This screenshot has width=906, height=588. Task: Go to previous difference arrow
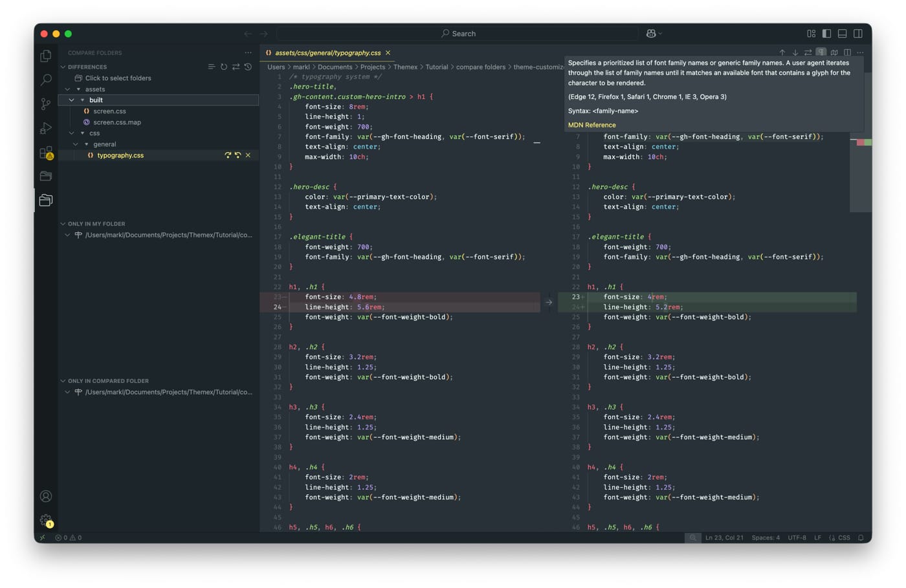(782, 52)
